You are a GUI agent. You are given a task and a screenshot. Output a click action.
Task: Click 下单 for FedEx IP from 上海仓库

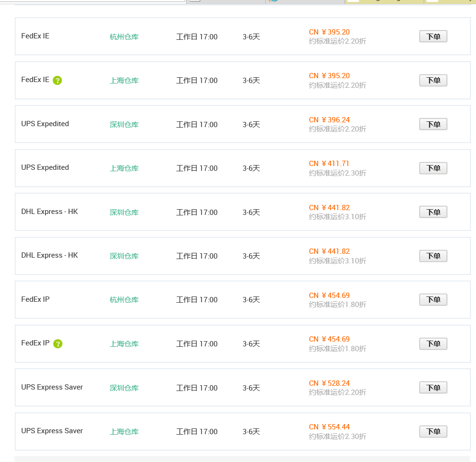(x=433, y=344)
